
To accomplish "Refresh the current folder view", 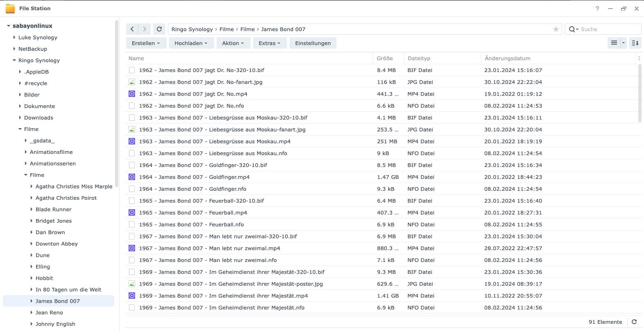I will click(159, 29).
